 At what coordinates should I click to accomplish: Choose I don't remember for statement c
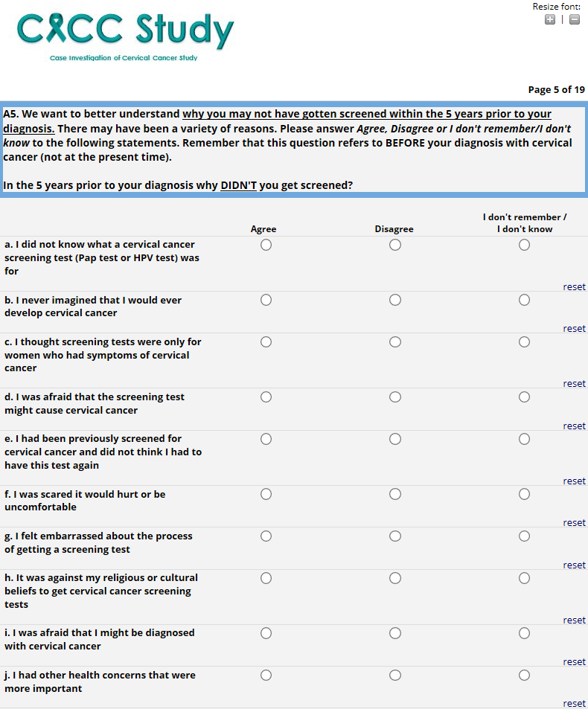[525, 342]
